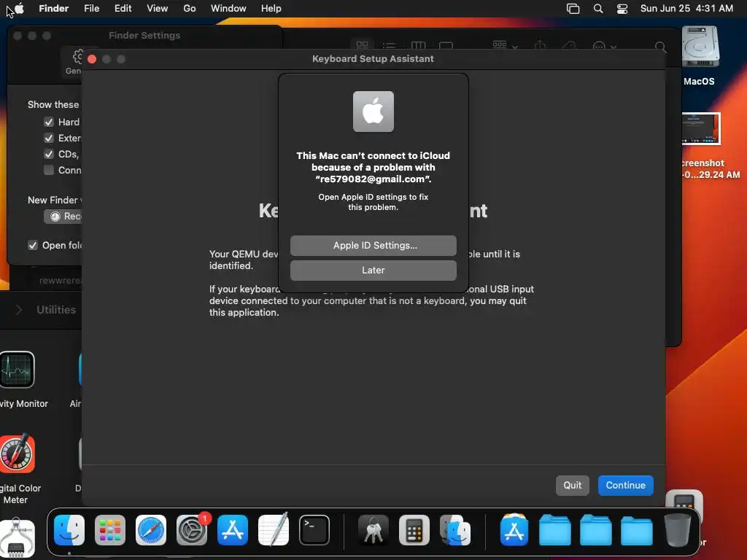Dismiss the iCloud alert with Later
Image resolution: width=747 pixels, height=560 pixels.
coord(373,270)
